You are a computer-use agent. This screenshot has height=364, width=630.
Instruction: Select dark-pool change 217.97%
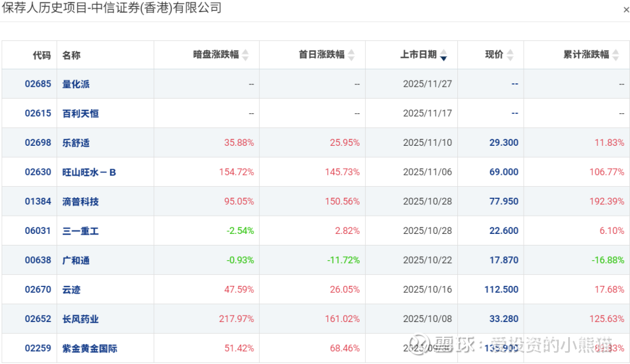[x=237, y=318]
